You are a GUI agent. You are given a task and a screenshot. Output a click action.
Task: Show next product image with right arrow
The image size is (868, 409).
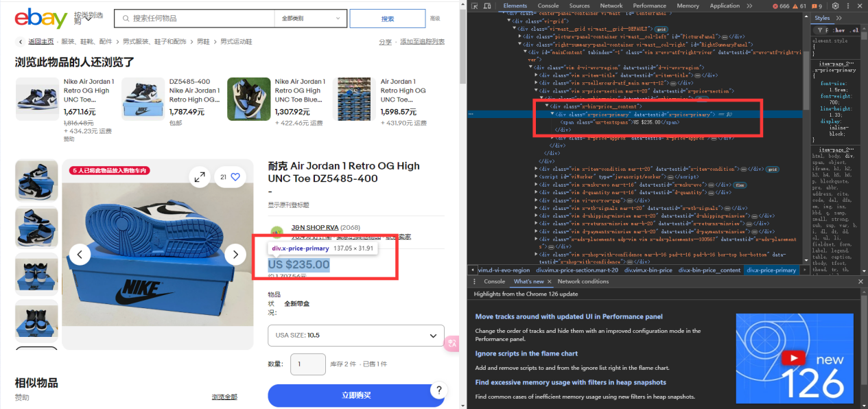(x=235, y=255)
